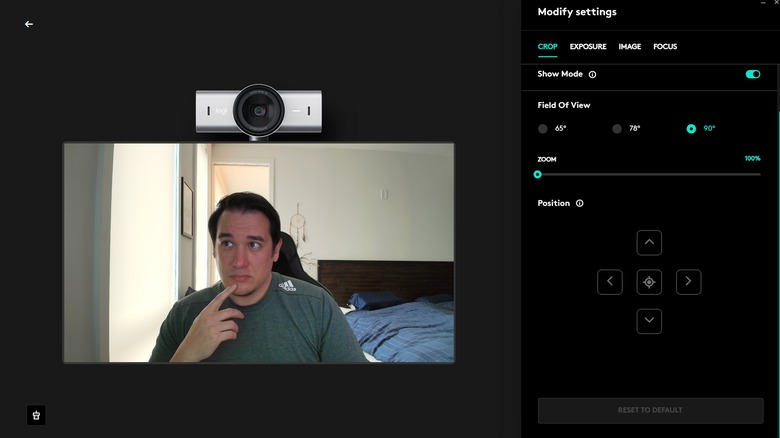
Task: Open the Image tab
Action: 630,47
